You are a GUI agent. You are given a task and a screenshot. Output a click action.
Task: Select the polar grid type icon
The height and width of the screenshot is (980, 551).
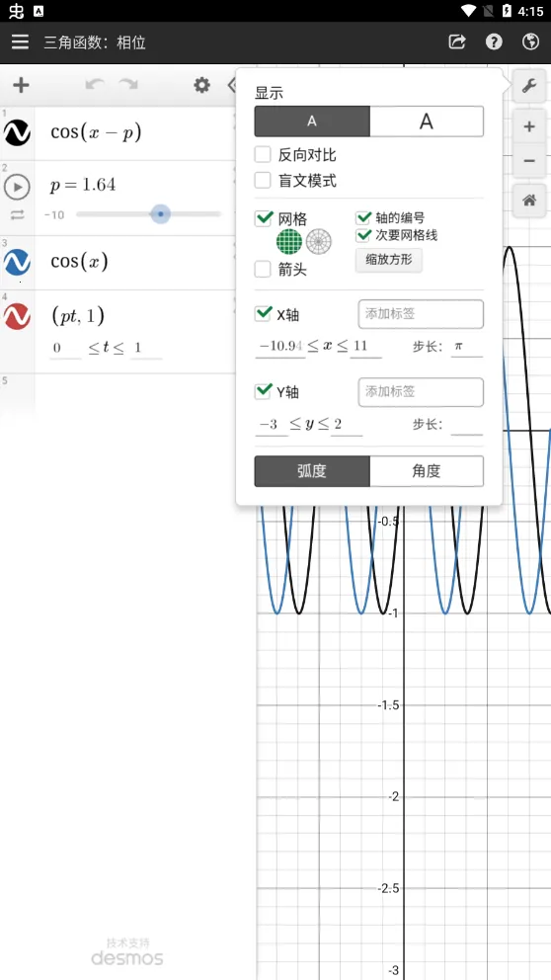pos(319,241)
